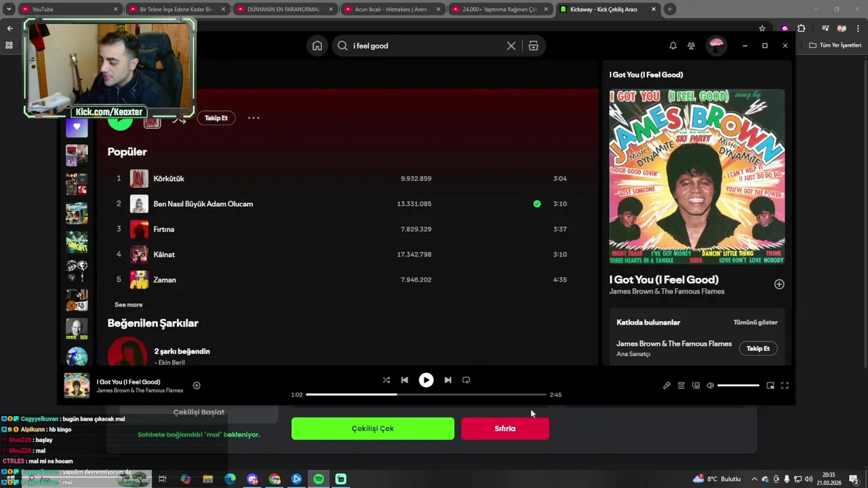This screenshot has height=488, width=868.
Task: Skip to previous track
Action: click(404, 380)
